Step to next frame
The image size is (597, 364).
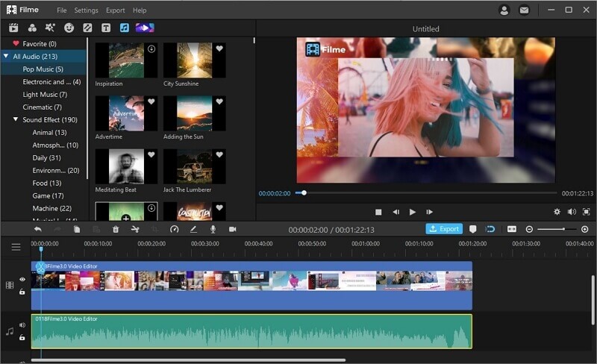430,212
